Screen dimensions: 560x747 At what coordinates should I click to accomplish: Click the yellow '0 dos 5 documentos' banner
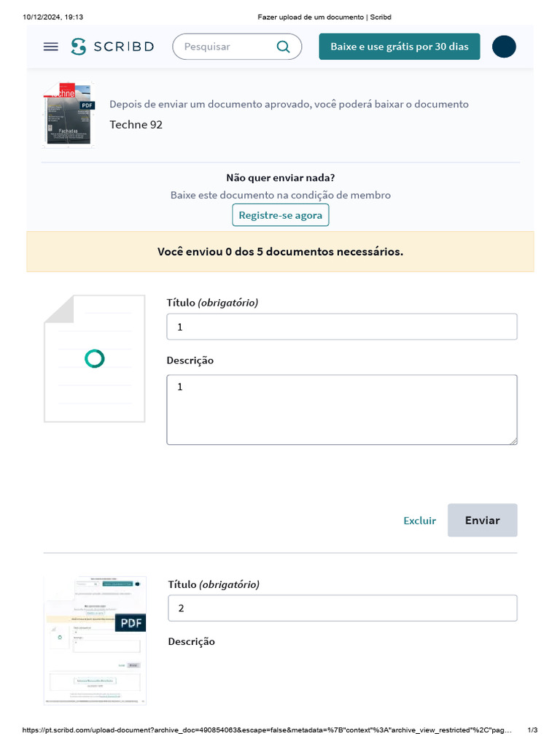[x=280, y=252]
